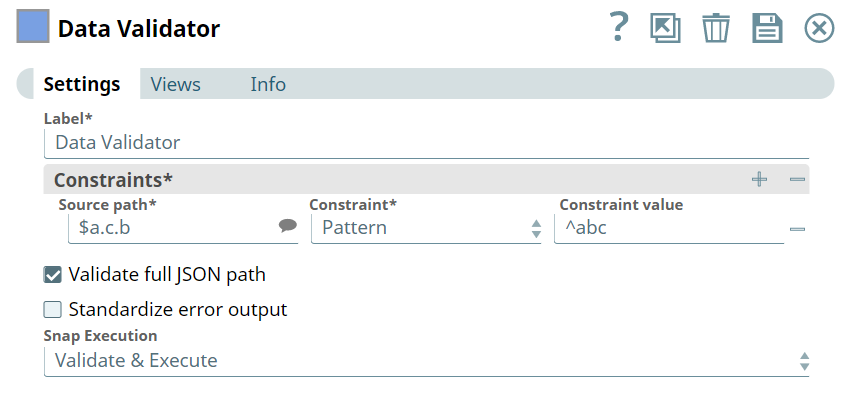
Task: Add a constraint row with plus icon
Action: (x=760, y=180)
